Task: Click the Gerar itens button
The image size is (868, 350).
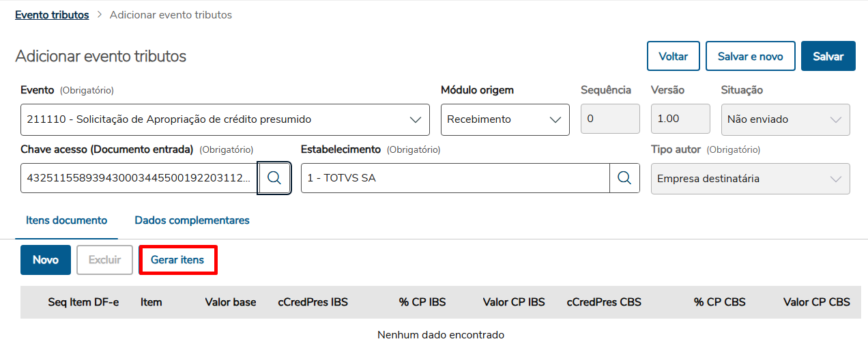Action: point(177,260)
